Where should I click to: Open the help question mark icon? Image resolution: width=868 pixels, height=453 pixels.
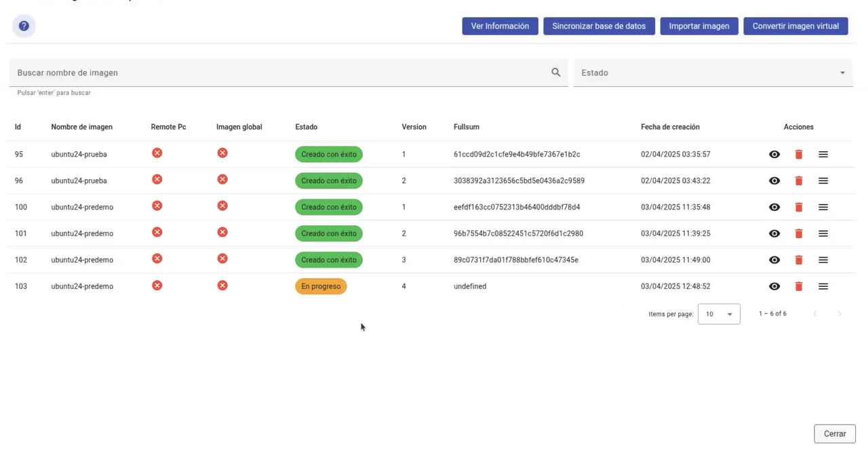coord(24,26)
